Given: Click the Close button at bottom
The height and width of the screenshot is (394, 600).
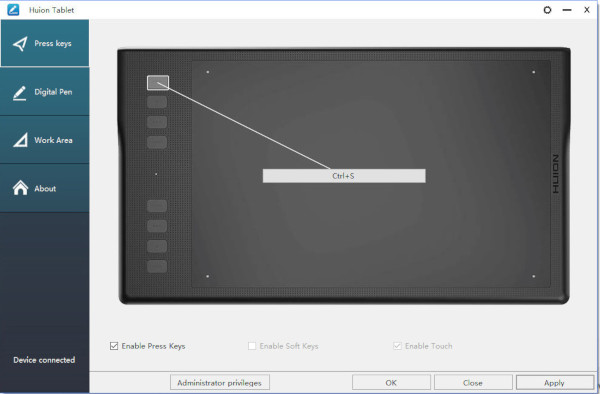Looking at the screenshot, I should point(473,383).
